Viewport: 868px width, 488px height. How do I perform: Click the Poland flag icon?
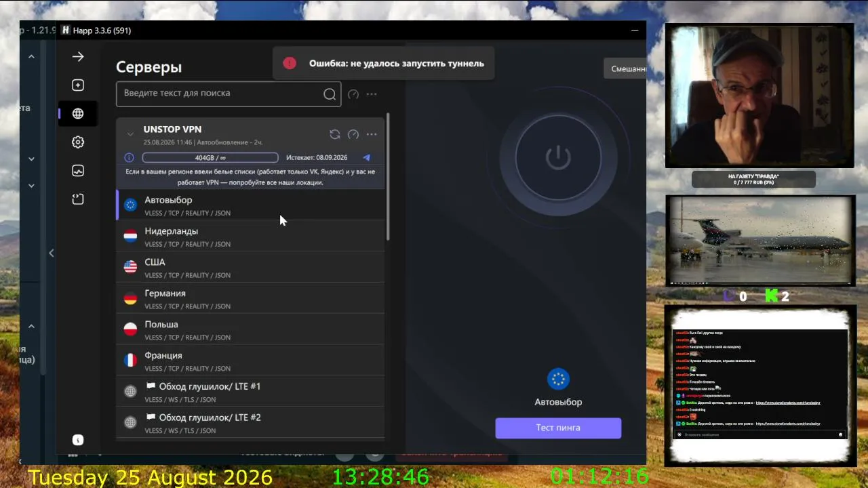130,330
